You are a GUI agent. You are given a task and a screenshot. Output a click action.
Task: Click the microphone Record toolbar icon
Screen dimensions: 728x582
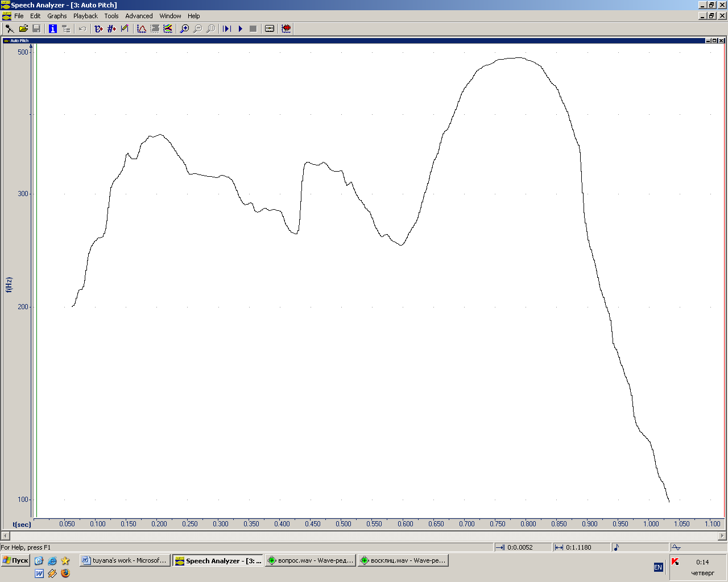pos(10,28)
